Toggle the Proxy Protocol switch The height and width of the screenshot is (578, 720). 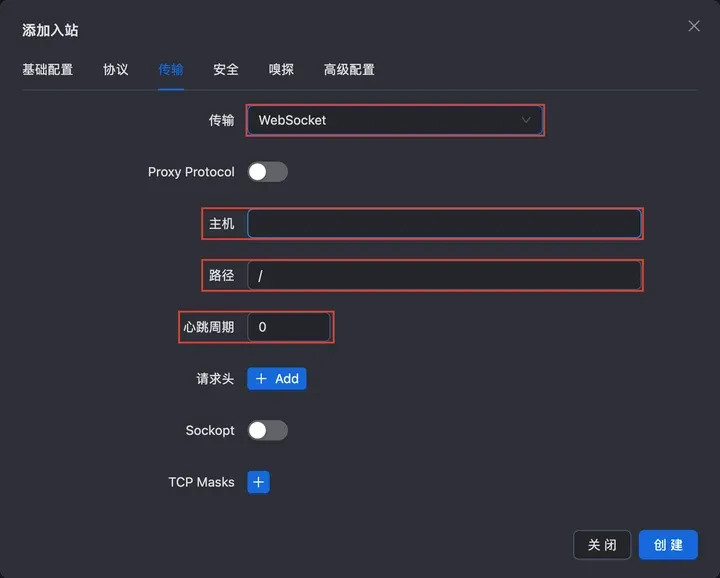[268, 172]
